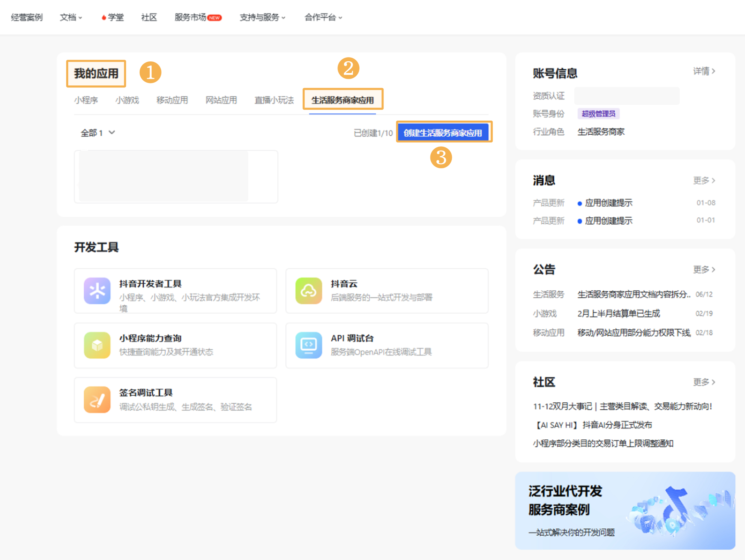
Task: Click the 账号信息 heading
Action: [x=555, y=73]
